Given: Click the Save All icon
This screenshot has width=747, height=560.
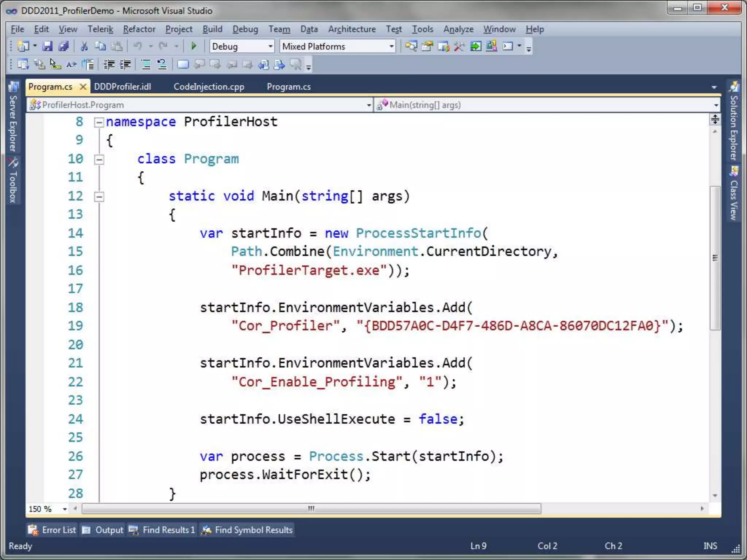Looking at the screenshot, I should click(63, 46).
